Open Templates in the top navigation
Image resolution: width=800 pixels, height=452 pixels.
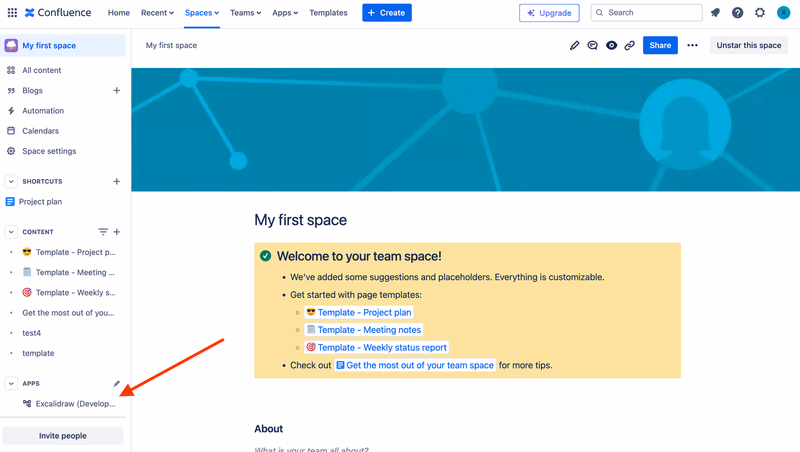(328, 13)
